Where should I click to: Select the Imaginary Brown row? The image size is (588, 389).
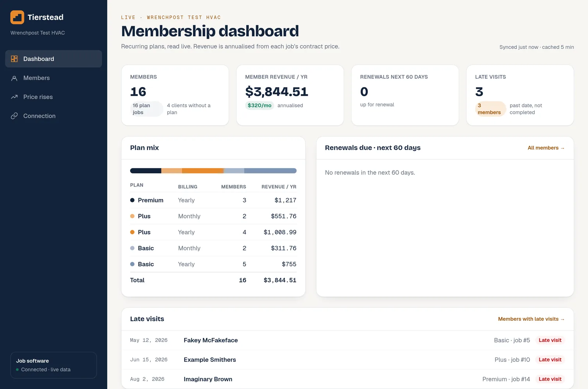(x=347, y=379)
